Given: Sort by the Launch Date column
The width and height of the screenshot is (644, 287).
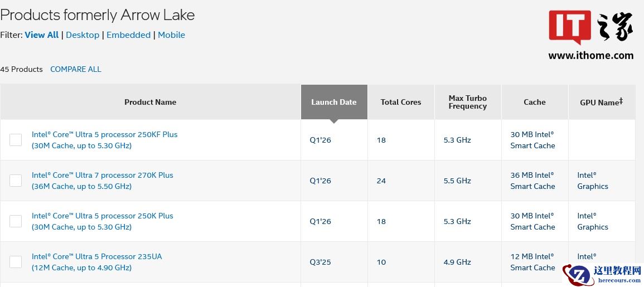Looking at the screenshot, I should [x=333, y=102].
